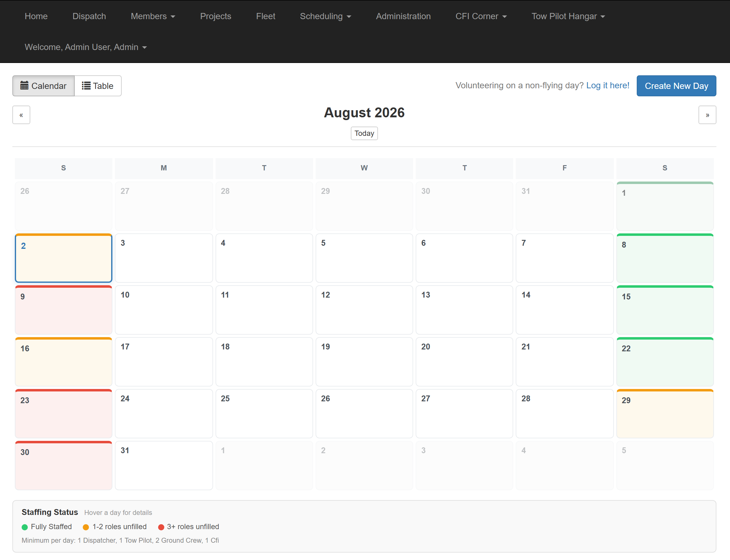Go to the next month

707,115
